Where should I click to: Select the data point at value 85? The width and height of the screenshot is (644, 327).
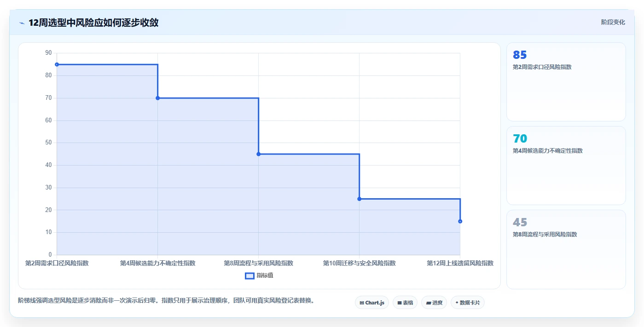coord(57,64)
